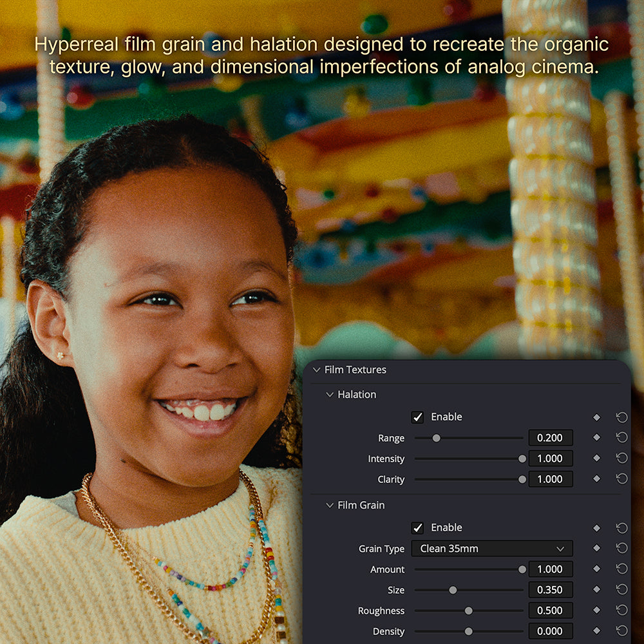Image resolution: width=644 pixels, height=644 pixels.
Task: Click the Roughness slider handle
Action: (468, 611)
